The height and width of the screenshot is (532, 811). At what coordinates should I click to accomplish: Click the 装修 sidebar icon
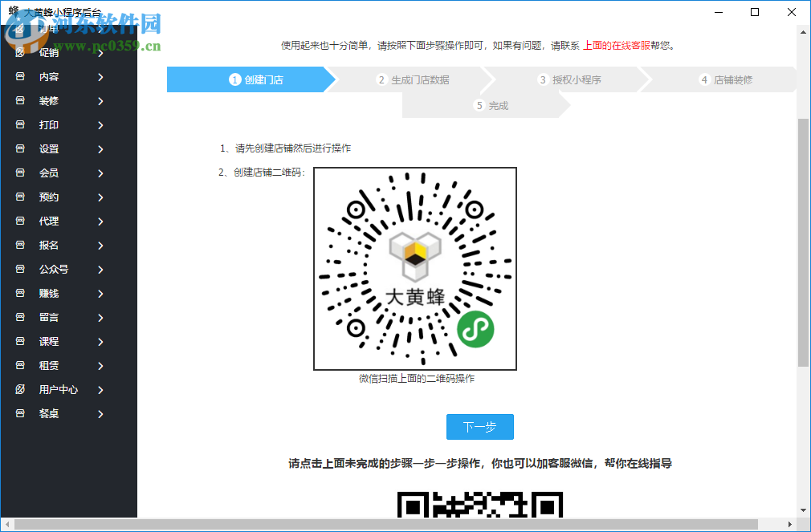pos(22,100)
